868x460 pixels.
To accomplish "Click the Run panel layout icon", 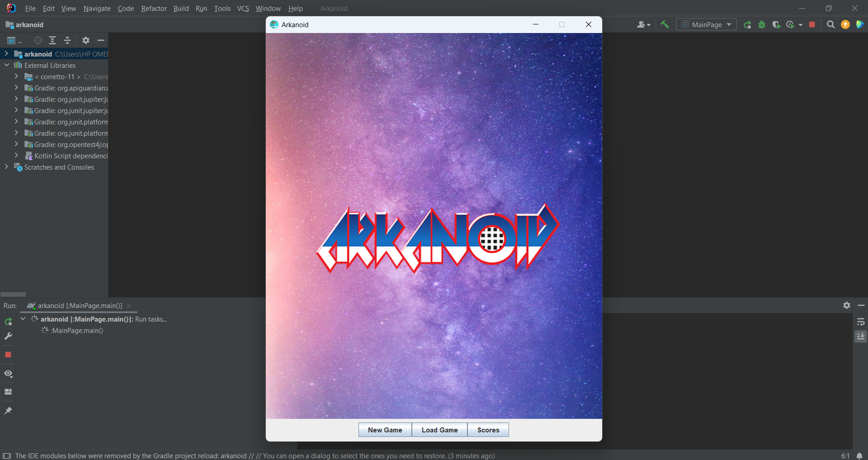I will [x=8, y=392].
